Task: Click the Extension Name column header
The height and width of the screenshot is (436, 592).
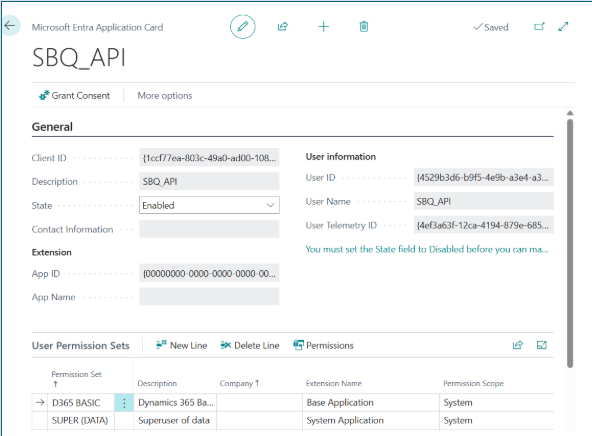Action: [334, 383]
